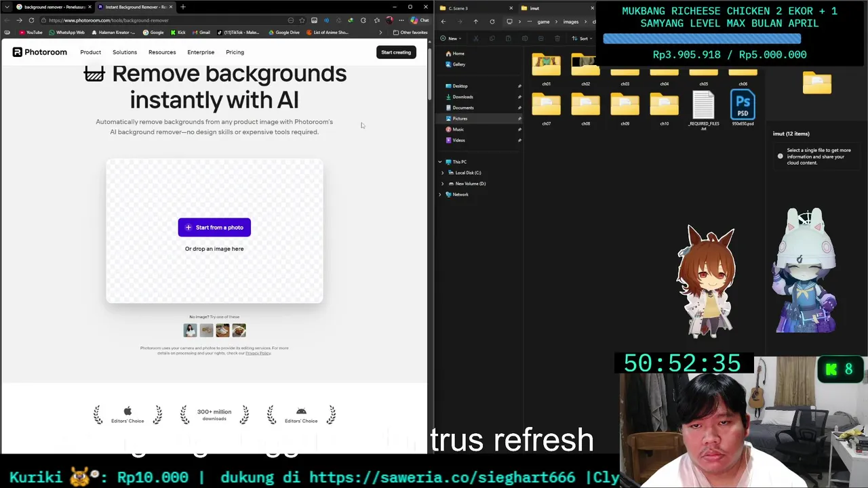
Task: Open the YouTube bookmark
Action: (x=31, y=33)
